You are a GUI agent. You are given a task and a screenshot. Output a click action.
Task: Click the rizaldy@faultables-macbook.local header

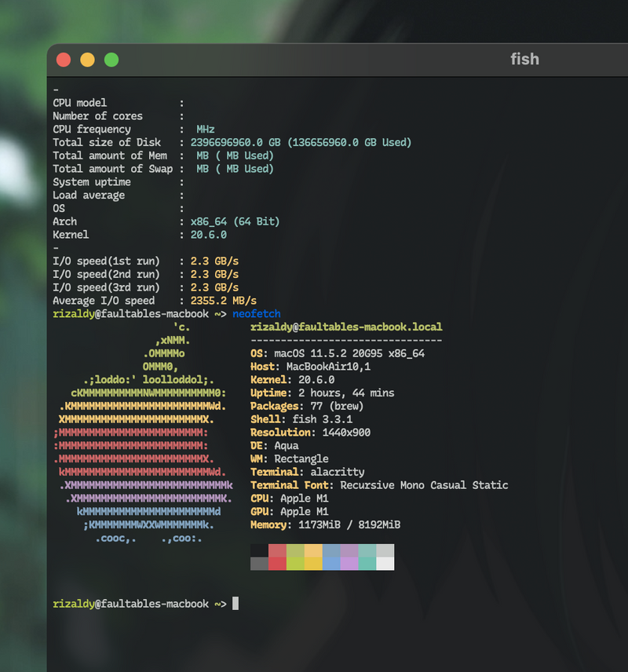point(346,327)
